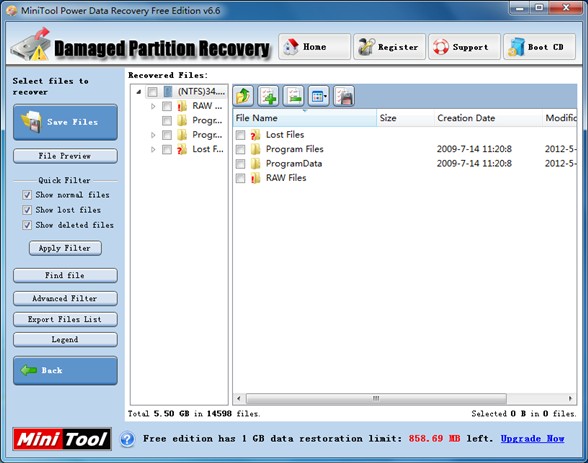This screenshot has height=463, width=588.
Task: Click the 858.69 MB remaining text
Action: [x=434, y=439]
